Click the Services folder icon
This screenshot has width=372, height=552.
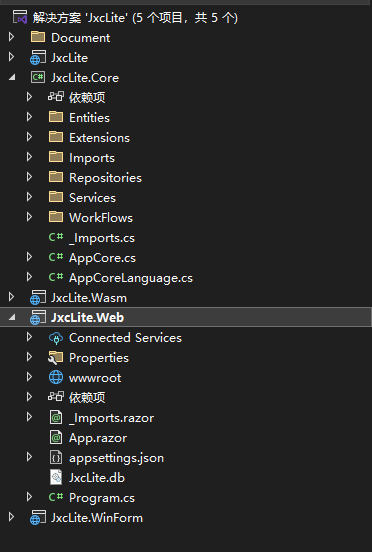click(56, 197)
